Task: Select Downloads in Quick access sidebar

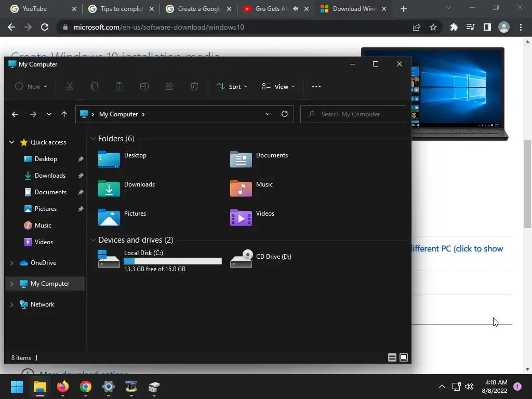Action: pyautogui.click(x=49, y=176)
